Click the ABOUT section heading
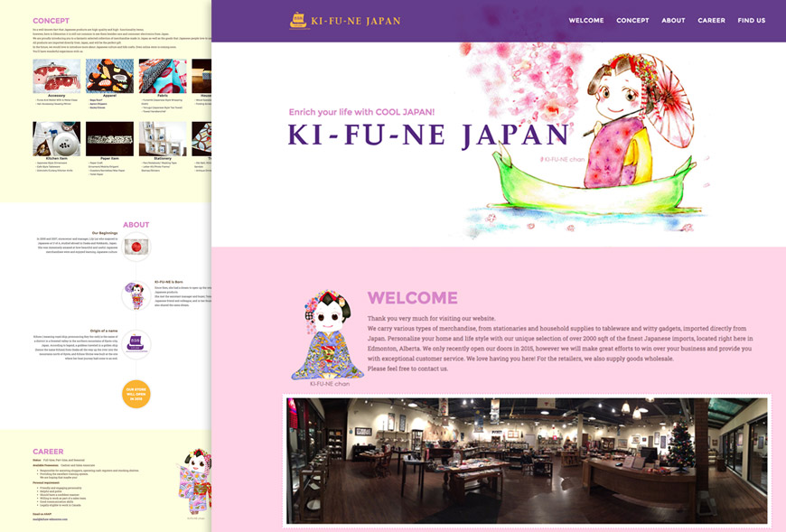 [x=136, y=225]
